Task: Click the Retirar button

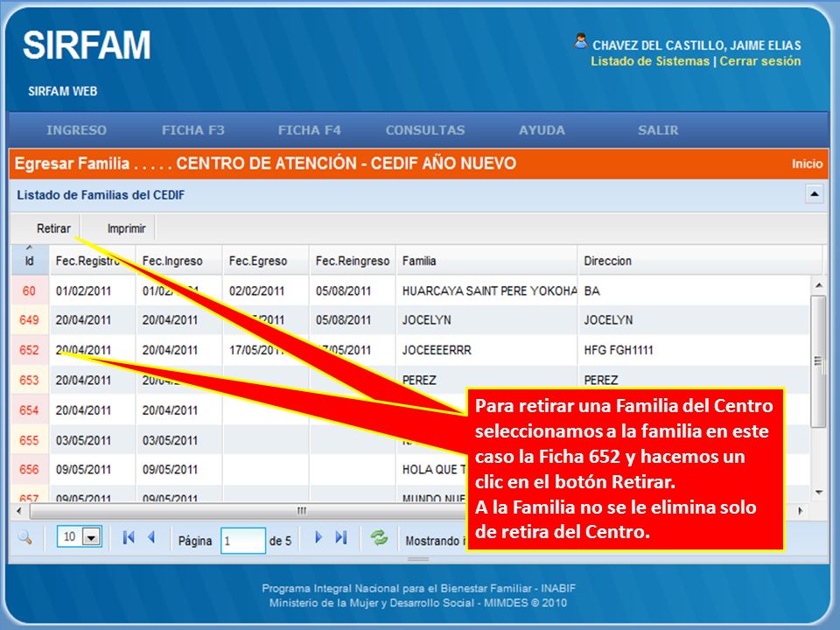Action: coord(53,228)
